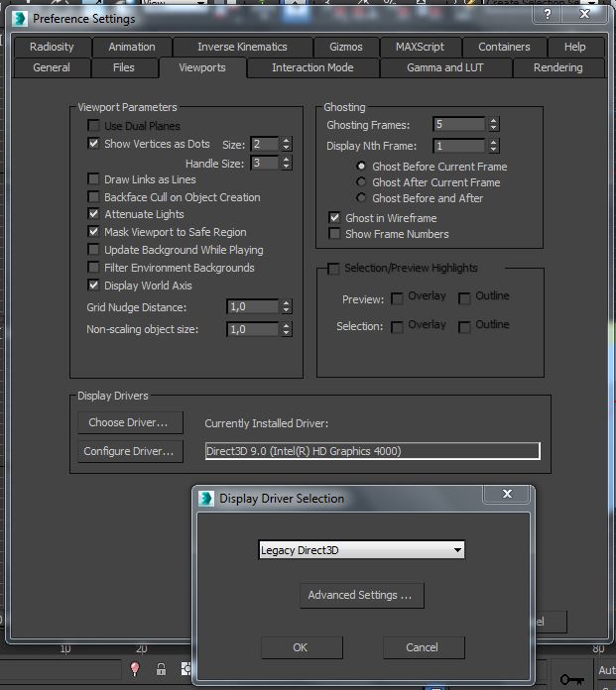Open the Rendering tab
Viewport: 616px width, 690px height.
[557, 67]
